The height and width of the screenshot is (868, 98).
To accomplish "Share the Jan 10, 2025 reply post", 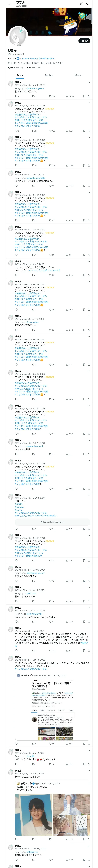I will 89,96.
